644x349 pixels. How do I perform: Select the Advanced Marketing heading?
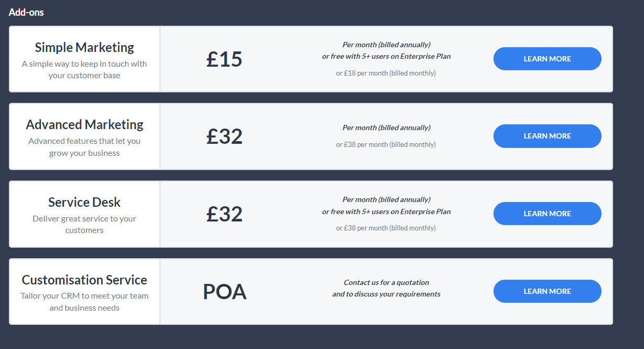tap(84, 124)
